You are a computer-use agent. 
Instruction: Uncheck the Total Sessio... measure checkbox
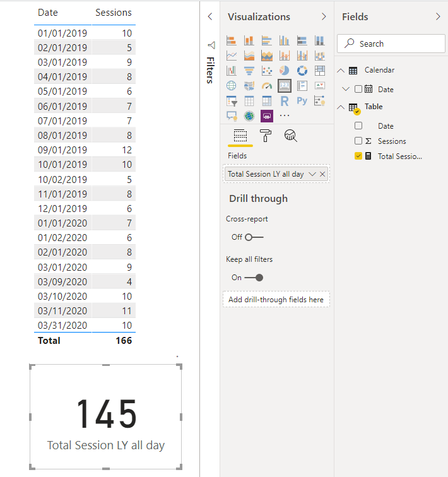pos(358,156)
